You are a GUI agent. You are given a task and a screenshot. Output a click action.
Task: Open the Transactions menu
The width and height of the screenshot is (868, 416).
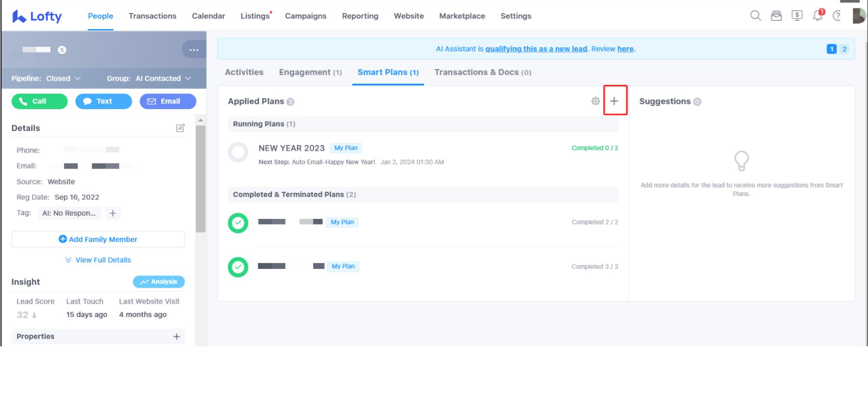coord(152,16)
